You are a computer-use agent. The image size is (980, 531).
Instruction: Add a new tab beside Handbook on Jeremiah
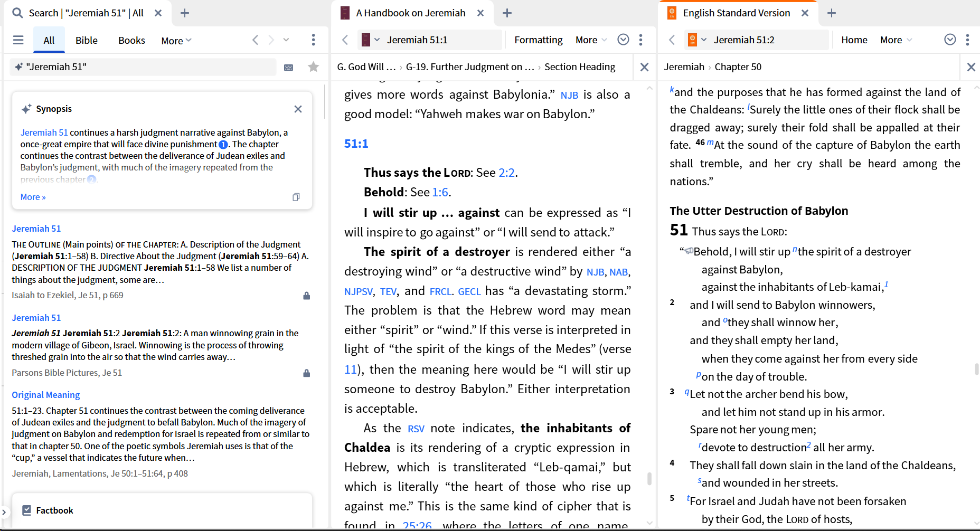[x=507, y=13]
